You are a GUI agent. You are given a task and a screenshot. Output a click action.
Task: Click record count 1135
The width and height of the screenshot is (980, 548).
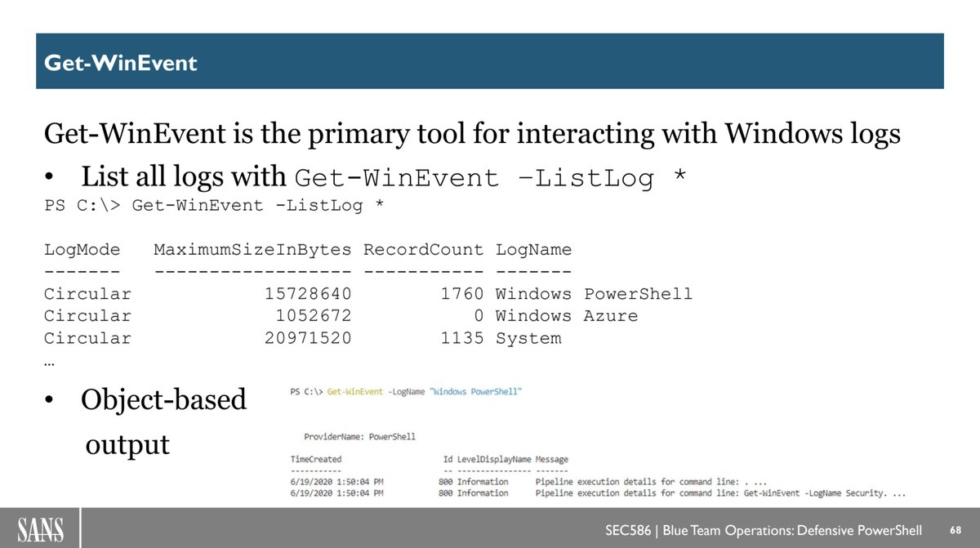click(461, 338)
